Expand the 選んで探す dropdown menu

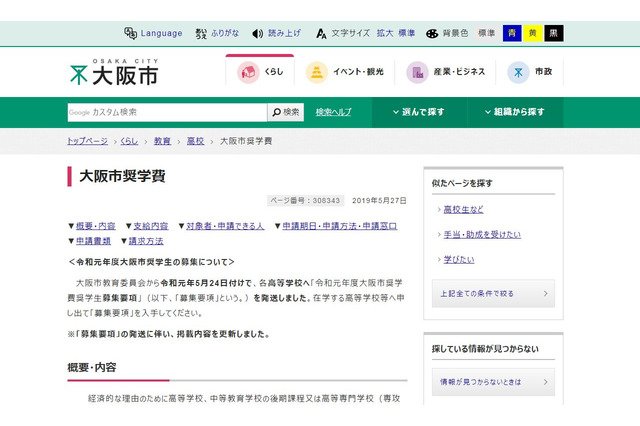[419, 112]
